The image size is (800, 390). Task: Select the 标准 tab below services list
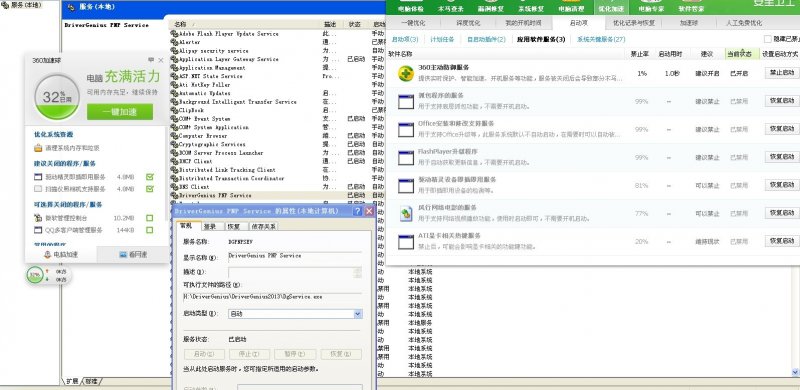(x=91, y=381)
